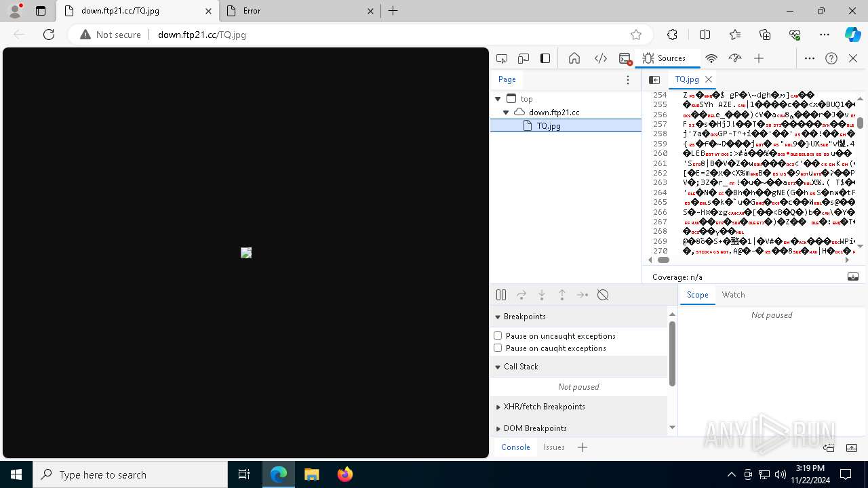This screenshot has height=488, width=868.
Task: Collapse the top frame tree node
Action: click(498, 99)
